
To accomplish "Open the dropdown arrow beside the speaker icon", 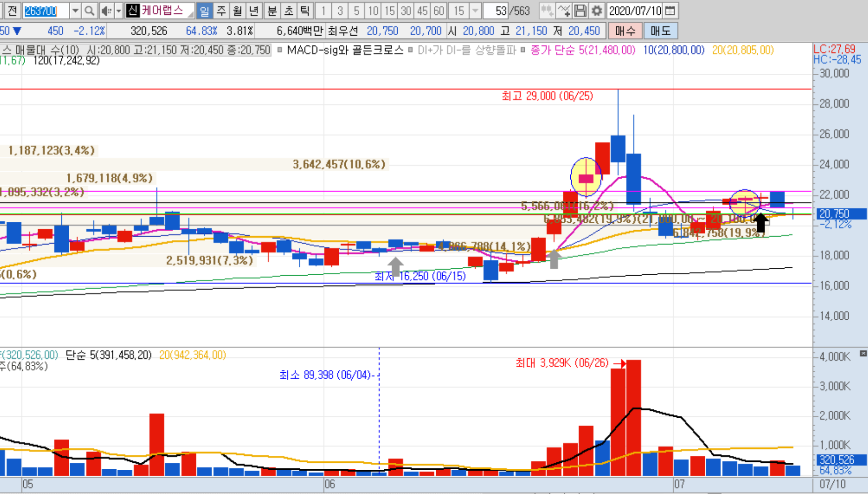I will 118,10.
